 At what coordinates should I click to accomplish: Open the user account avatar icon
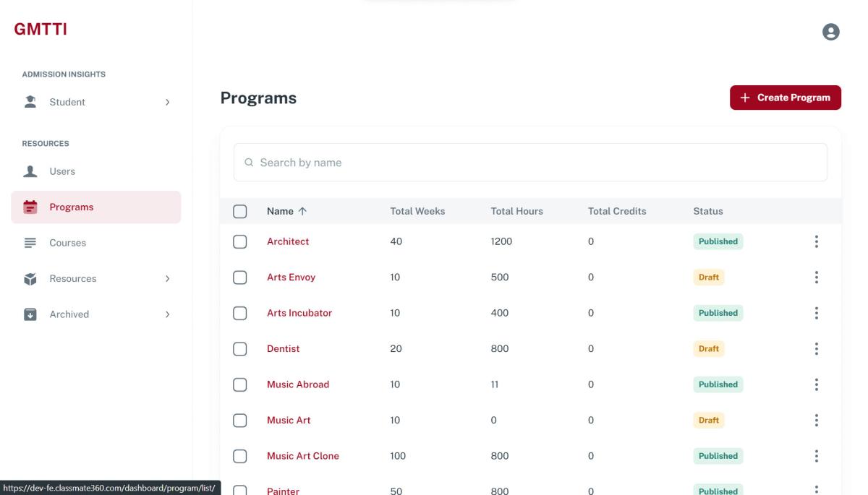831,32
